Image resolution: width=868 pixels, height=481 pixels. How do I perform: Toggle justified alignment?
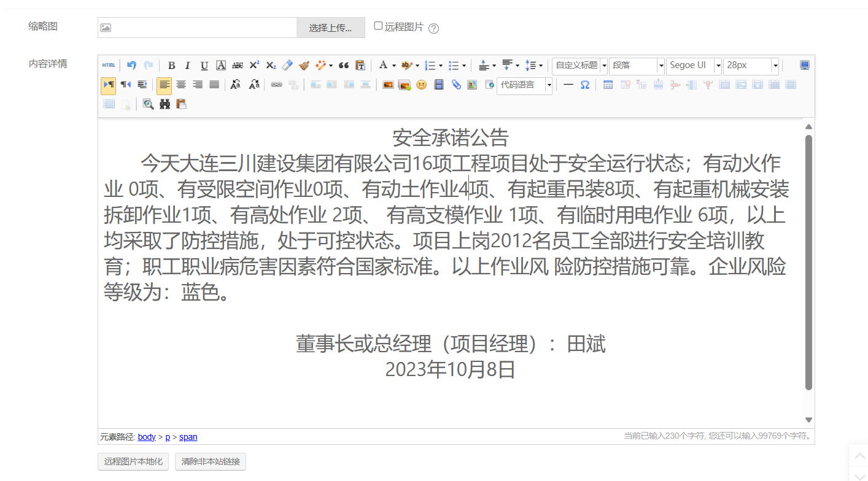214,85
